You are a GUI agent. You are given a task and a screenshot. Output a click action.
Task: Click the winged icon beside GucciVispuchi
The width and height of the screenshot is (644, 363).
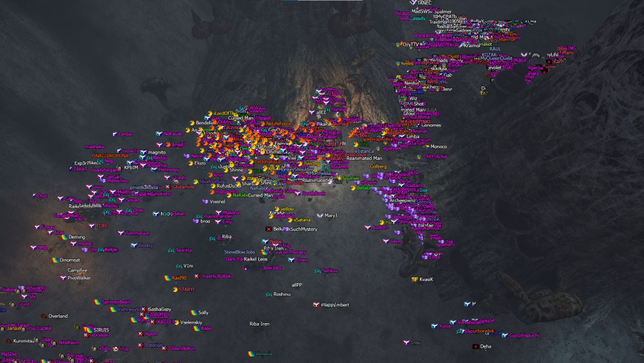tap(504, 335)
